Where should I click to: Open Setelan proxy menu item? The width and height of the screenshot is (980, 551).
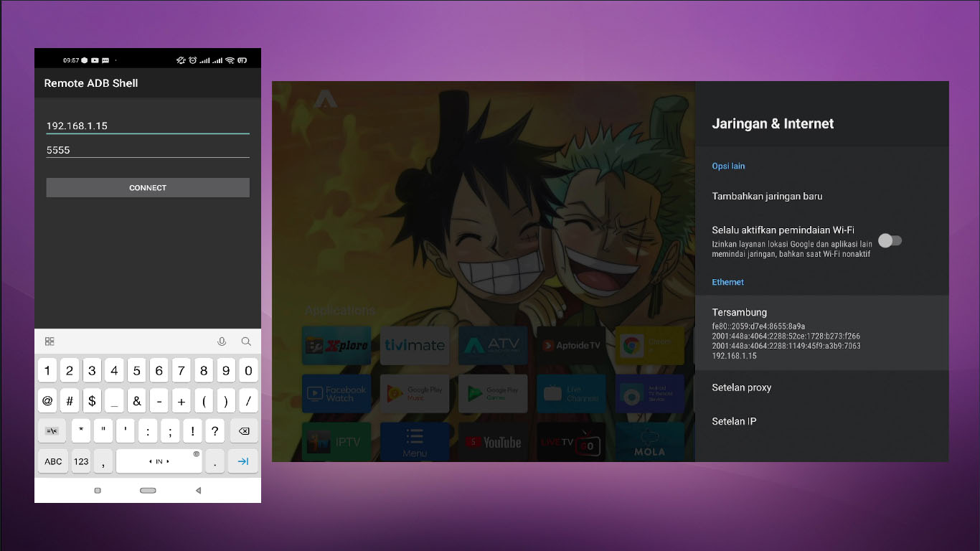pos(742,387)
